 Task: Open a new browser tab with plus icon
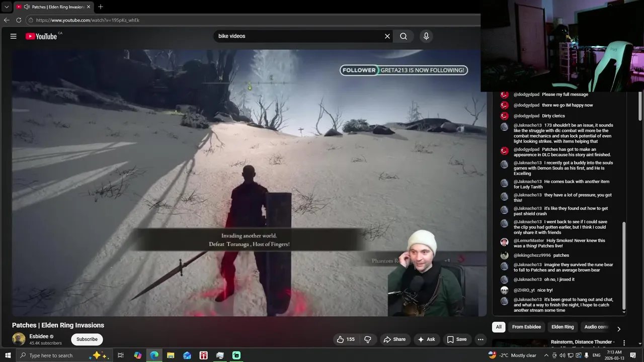pos(101,7)
